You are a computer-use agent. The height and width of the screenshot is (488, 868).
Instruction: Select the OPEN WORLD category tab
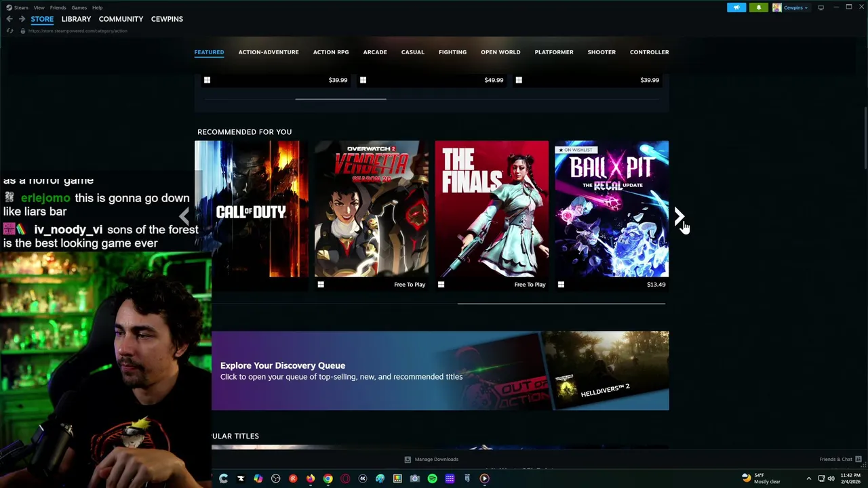(x=500, y=52)
